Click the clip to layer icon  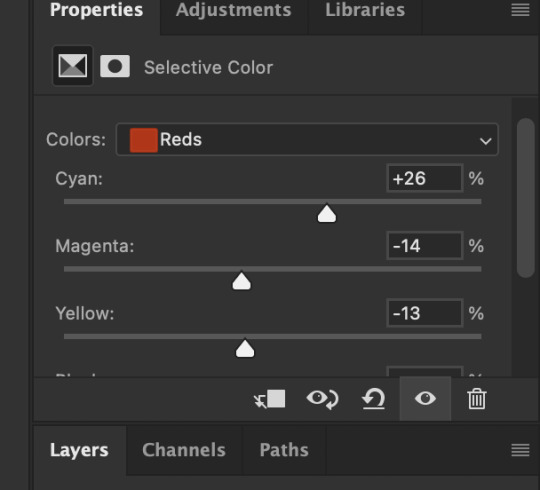coord(270,399)
